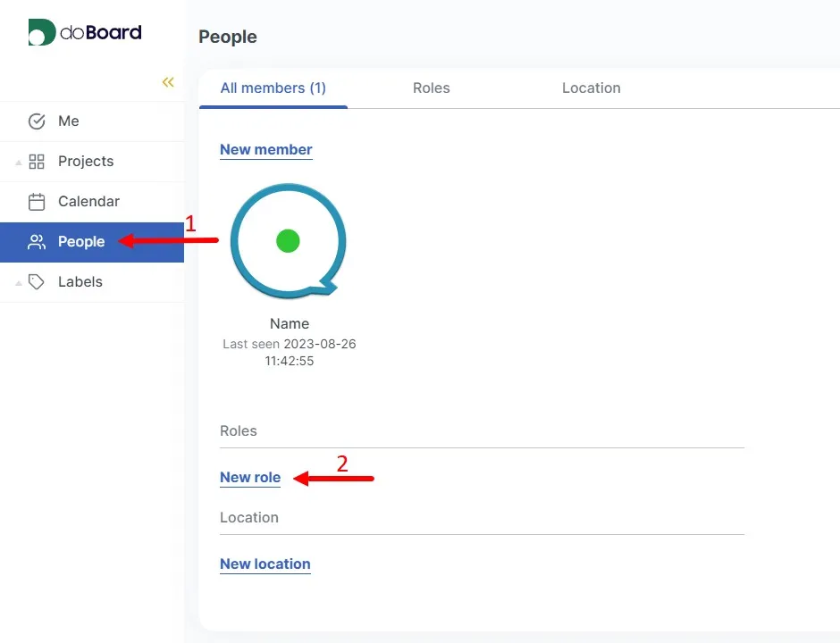The width and height of the screenshot is (840, 643).
Task: Open the Roles tab
Action: pos(431,88)
